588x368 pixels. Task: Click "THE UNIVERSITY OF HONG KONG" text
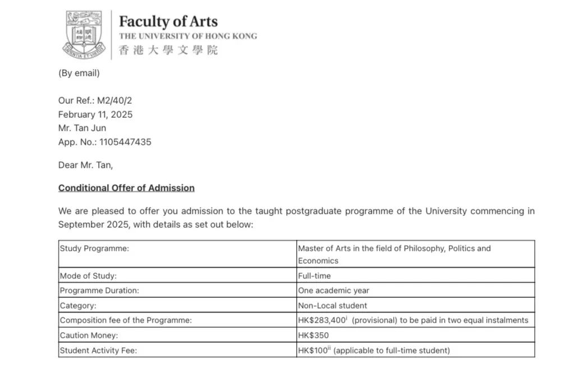[188, 36]
